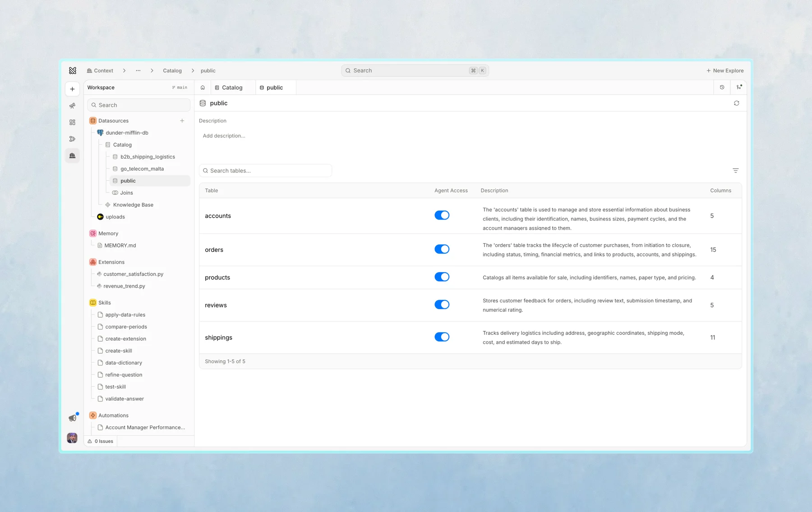The height and width of the screenshot is (512, 812).
Task: Click the dunder-mifflin-db postgres icon
Action: click(x=100, y=133)
